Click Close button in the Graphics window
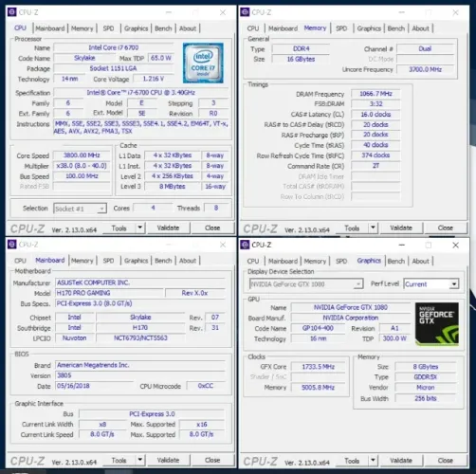This screenshot has height=474, width=476. (446, 461)
